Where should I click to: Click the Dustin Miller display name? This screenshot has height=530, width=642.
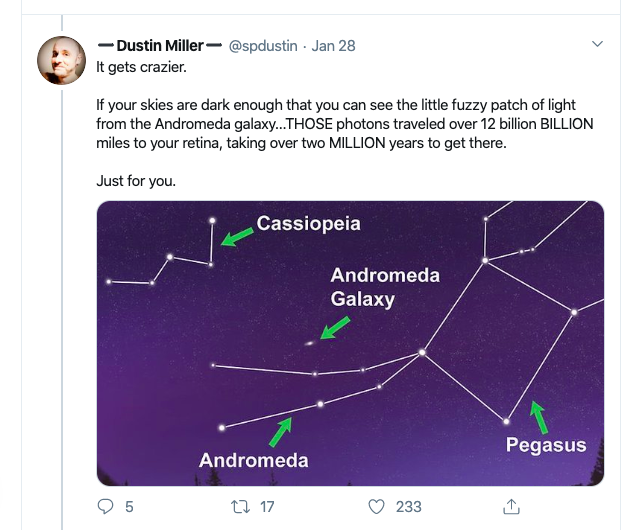pyautogui.click(x=160, y=46)
